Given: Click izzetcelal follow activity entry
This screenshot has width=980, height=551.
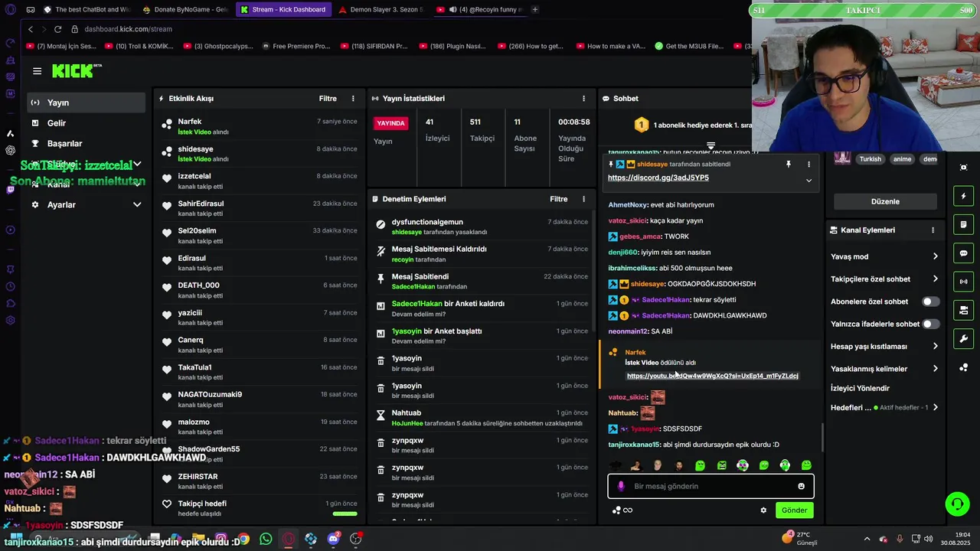Looking at the screenshot, I should (x=259, y=181).
